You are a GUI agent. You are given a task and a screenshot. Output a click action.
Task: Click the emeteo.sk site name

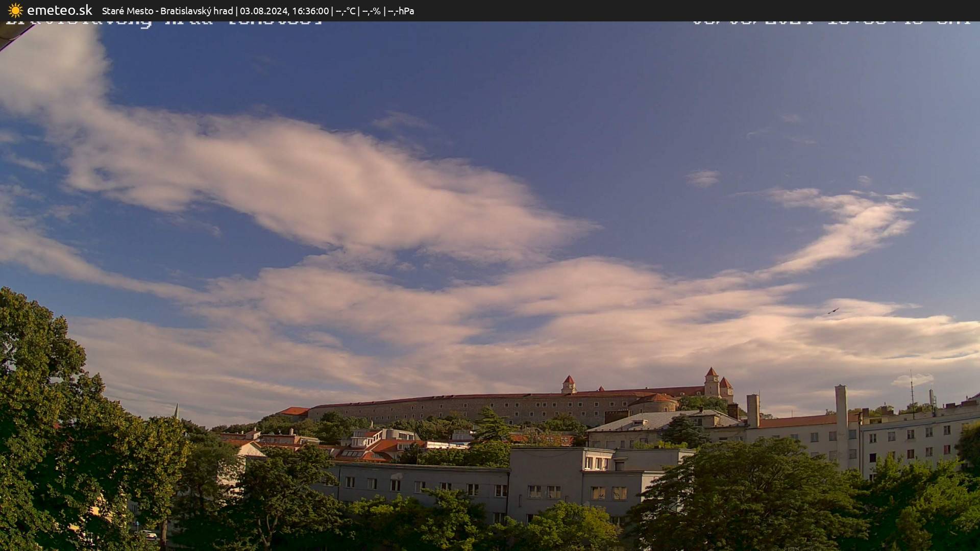[x=59, y=10]
